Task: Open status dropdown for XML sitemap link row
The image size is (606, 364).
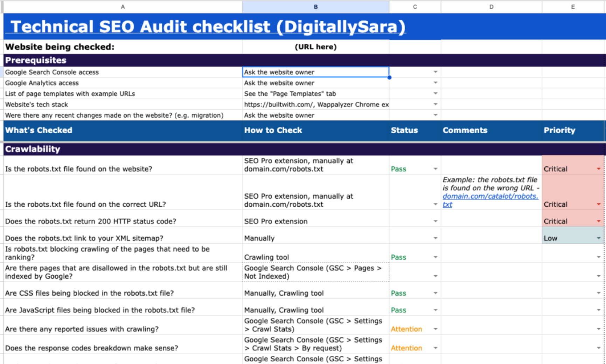Action: point(436,238)
